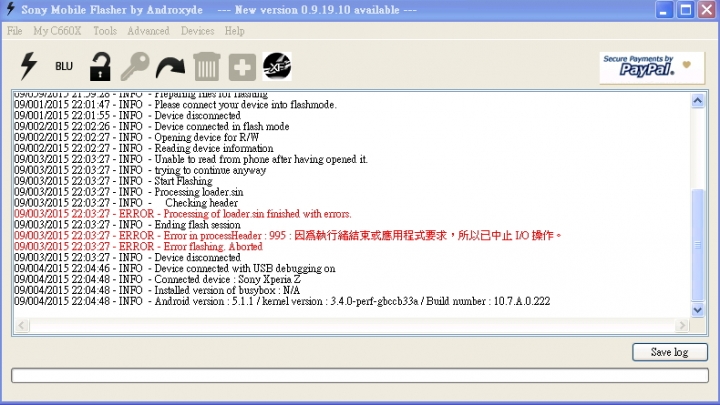
Task: Click the log's vertical scrollbar up arrow
Action: click(x=698, y=101)
